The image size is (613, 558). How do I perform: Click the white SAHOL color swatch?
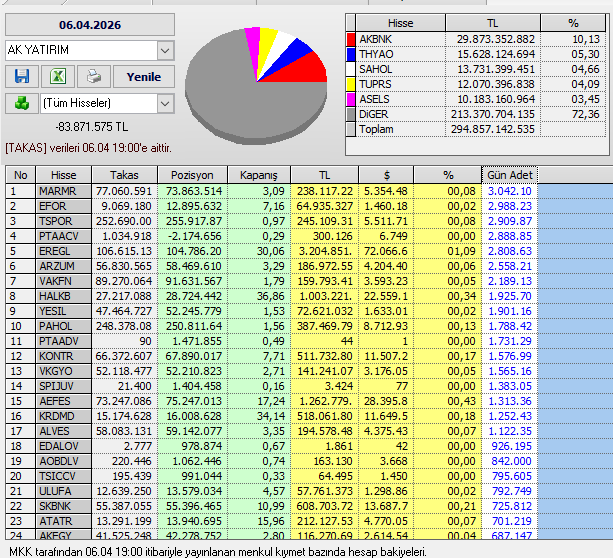click(351, 70)
